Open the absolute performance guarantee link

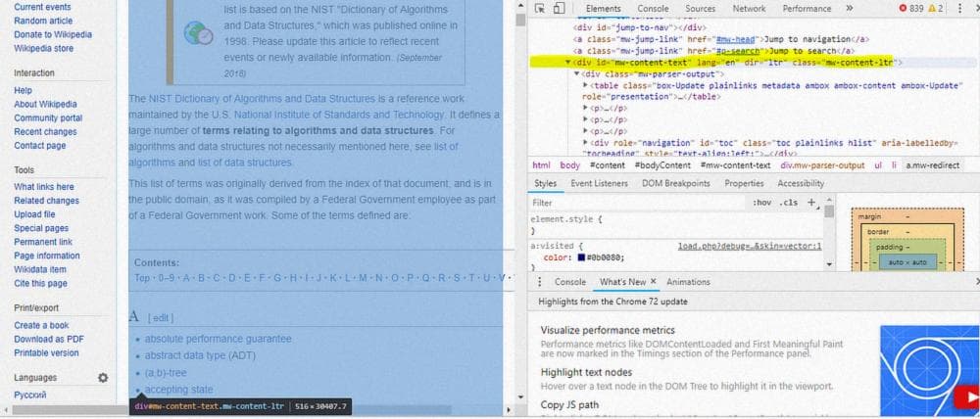(x=219, y=339)
